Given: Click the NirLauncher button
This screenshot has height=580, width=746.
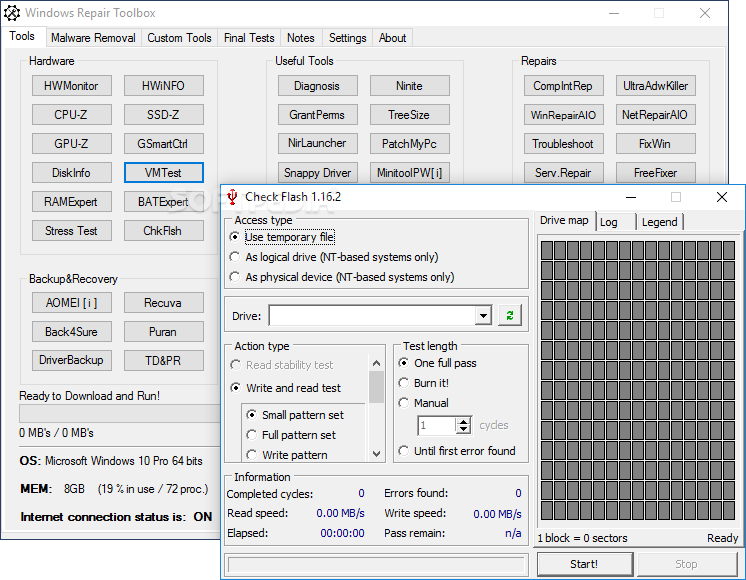Looking at the screenshot, I should pyautogui.click(x=318, y=144).
